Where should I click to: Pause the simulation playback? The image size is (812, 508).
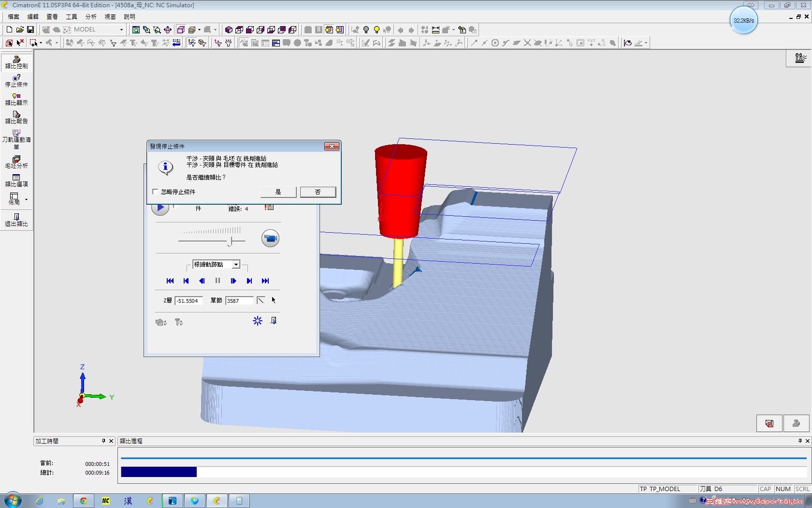click(x=217, y=281)
